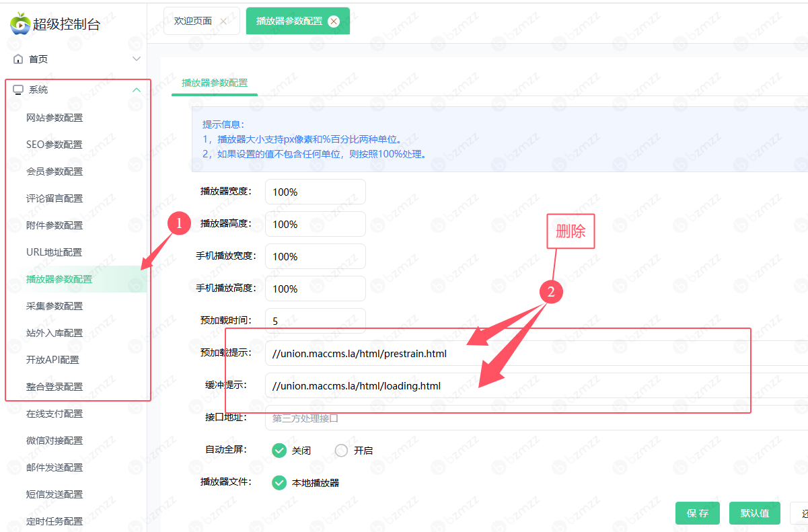Open 评论留言配置 in sidebar
Viewport: 808px width, 532px height.
pyautogui.click(x=54, y=198)
